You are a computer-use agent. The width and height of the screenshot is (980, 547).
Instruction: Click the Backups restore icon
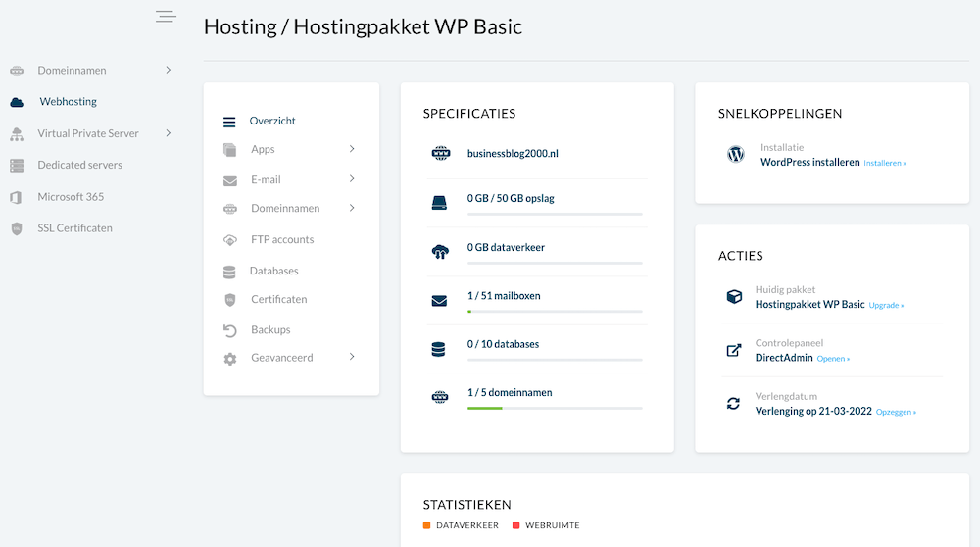point(230,330)
